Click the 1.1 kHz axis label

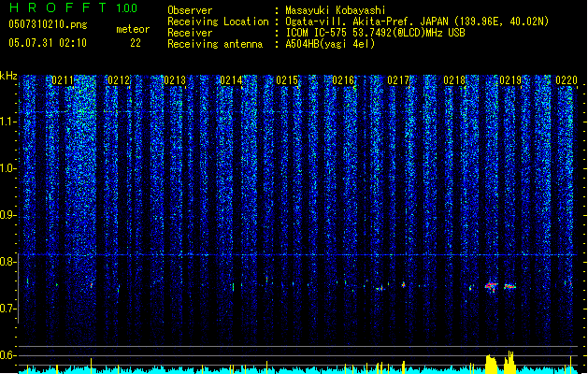pyautogui.click(x=7, y=122)
